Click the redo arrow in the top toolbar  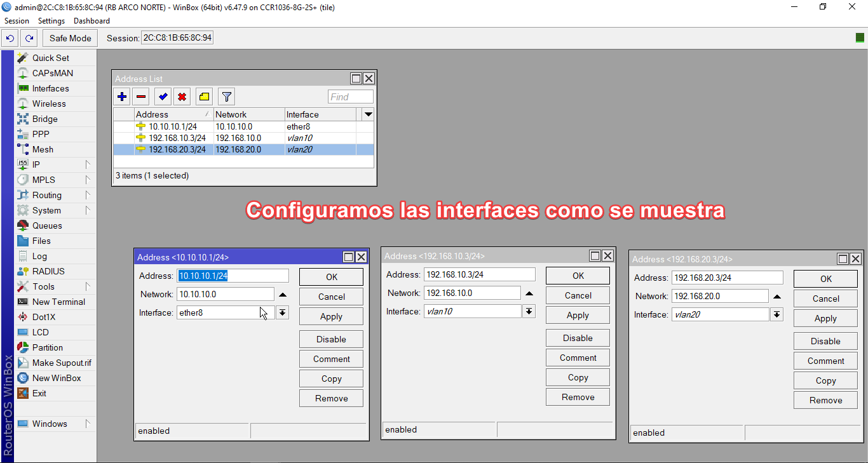pos(29,38)
